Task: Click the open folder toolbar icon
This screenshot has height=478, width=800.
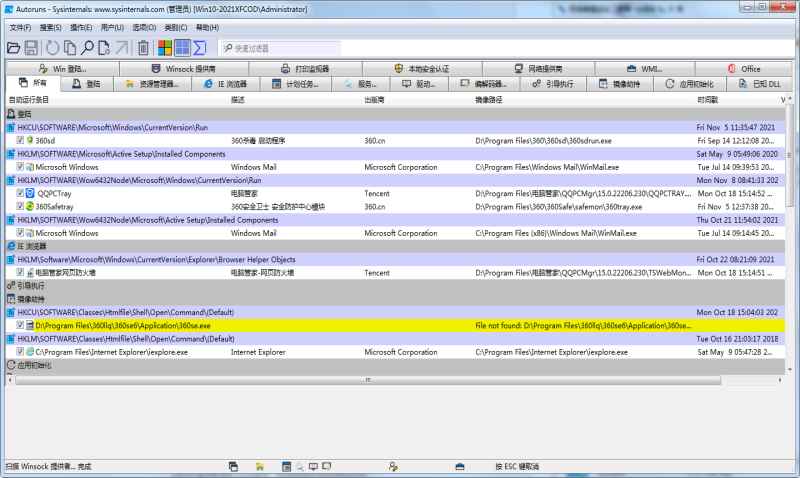Action: pyautogui.click(x=14, y=48)
